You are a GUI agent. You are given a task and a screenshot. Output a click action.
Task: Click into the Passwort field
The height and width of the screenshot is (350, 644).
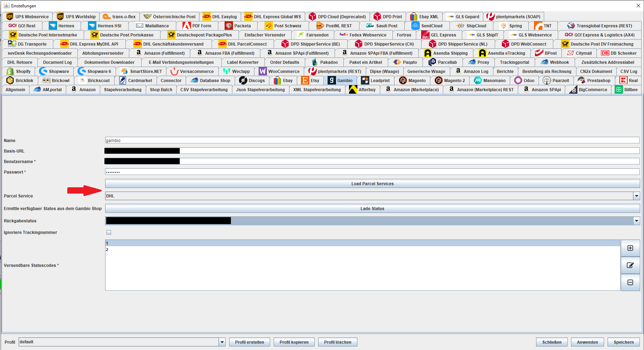coord(372,172)
